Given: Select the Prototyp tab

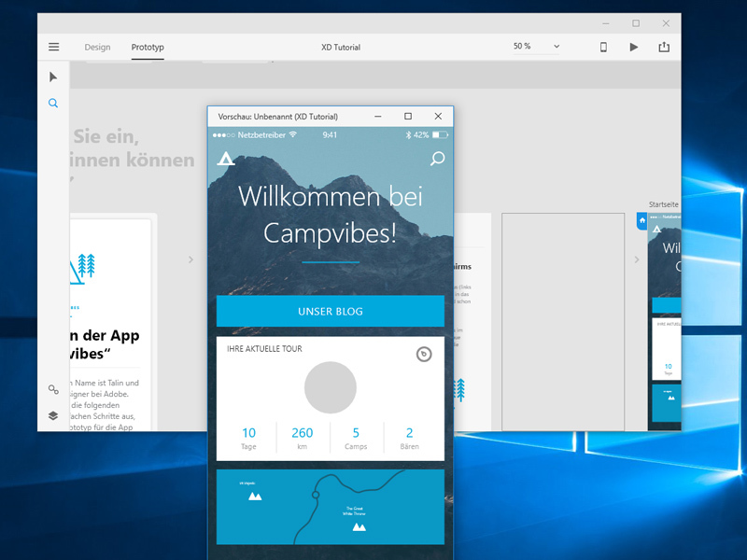Looking at the screenshot, I should [x=148, y=48].
